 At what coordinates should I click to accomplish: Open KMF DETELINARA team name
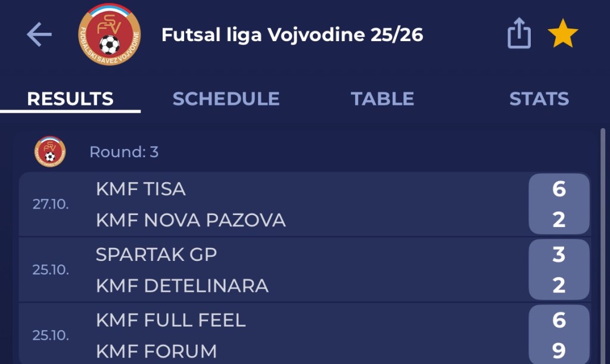click(x=182, y=286)
